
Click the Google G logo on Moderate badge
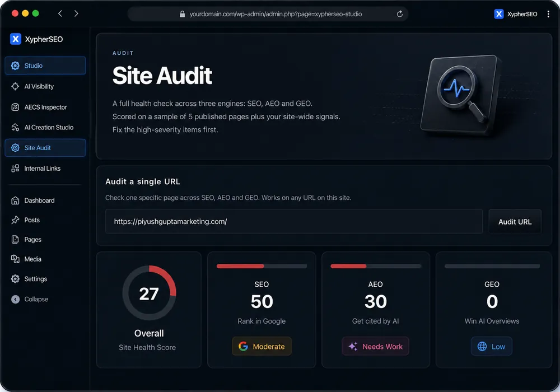(243, 346)
